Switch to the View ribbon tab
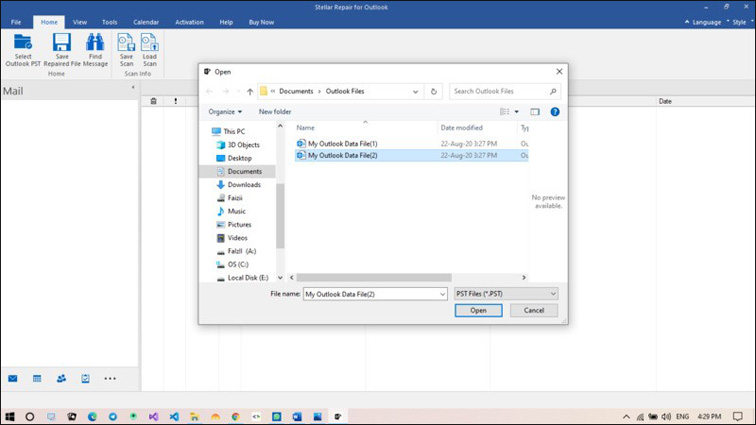 (x=80, y=22)
